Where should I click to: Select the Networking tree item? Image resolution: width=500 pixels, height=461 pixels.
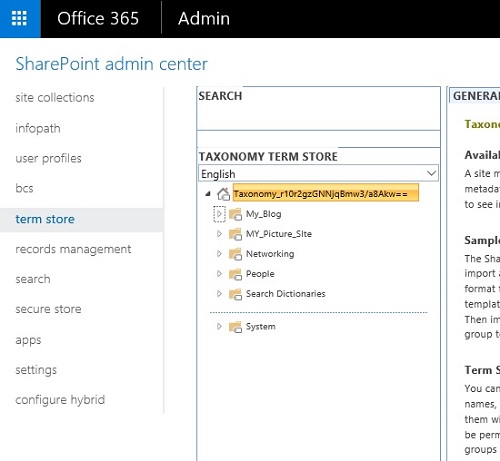[270, 254]
